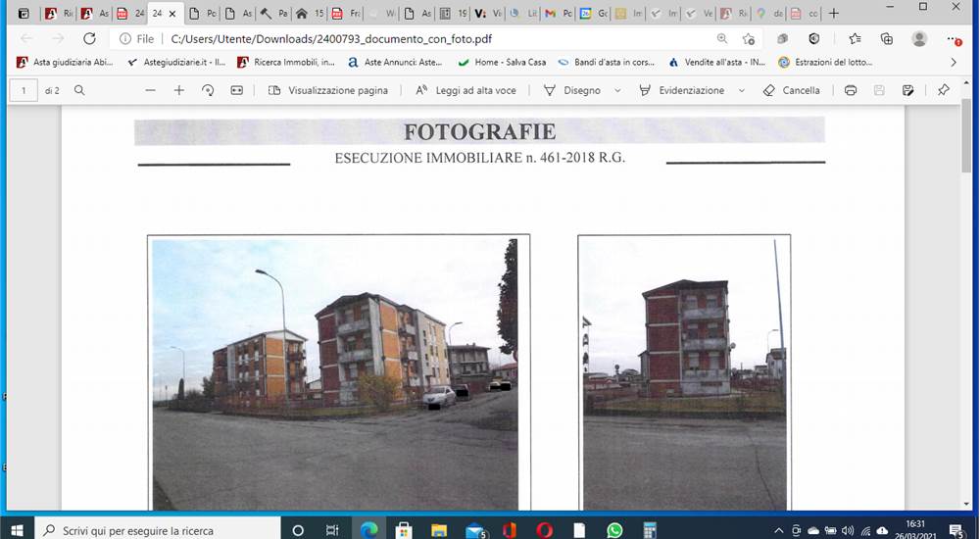
Task: Open WhatsApp from the taskbar
Action: tap(614, 530)
